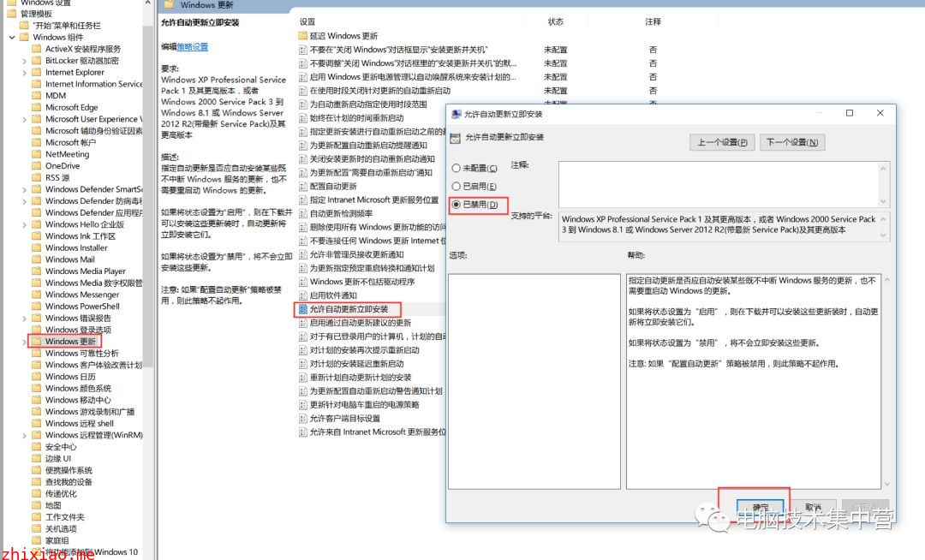
Task: Select 允许非管理员接收更新通知 policy
Action: coord(357,254)
